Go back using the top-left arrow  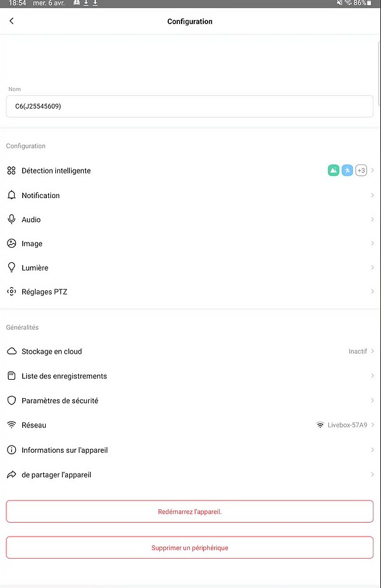11,21
